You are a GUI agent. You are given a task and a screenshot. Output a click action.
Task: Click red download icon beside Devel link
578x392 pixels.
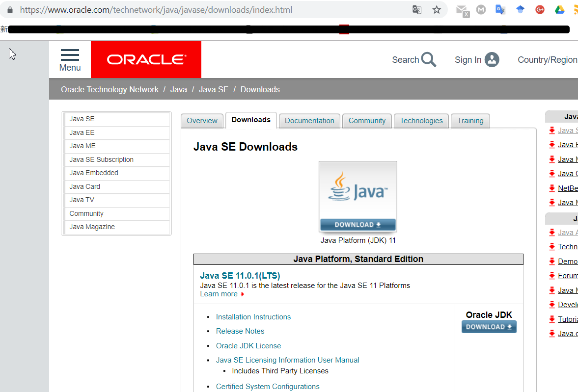552,304
